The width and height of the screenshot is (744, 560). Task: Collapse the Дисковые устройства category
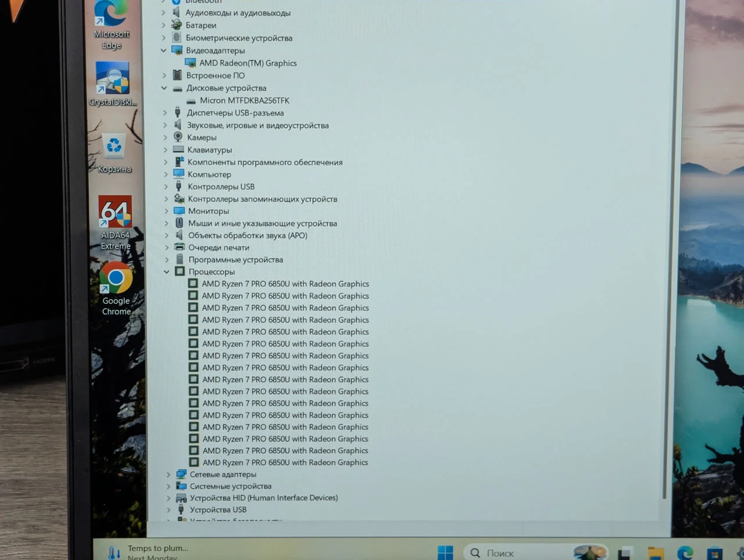[x=164, y=88]
